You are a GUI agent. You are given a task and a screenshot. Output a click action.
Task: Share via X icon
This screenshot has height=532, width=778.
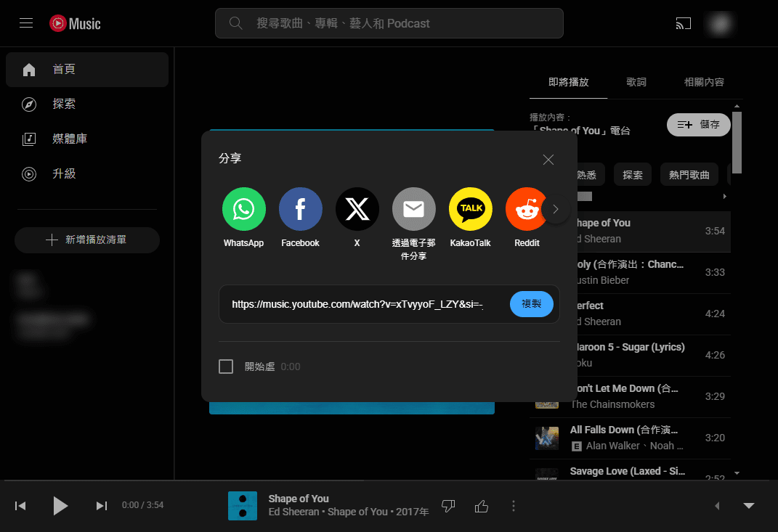pos(357,209)
